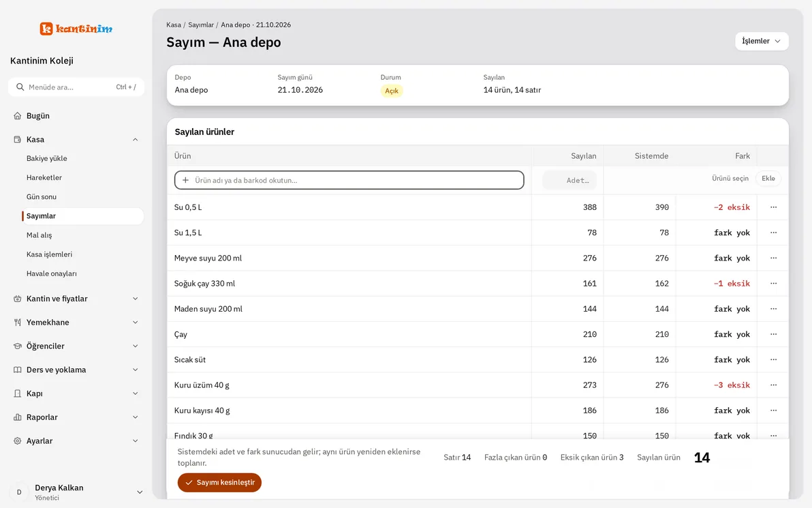Open row actions for Çay
Image resolution: width=812 pixels, height=508 pixels.
773,334
